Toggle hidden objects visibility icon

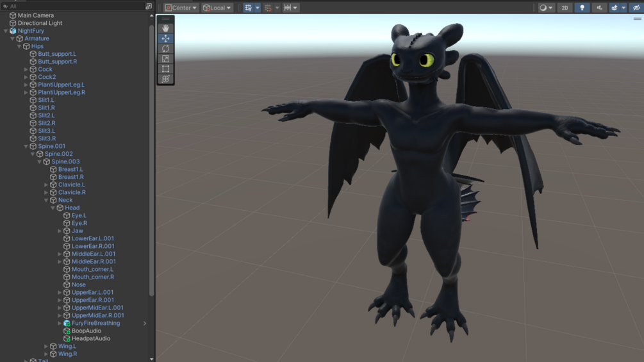click(636, 8)
